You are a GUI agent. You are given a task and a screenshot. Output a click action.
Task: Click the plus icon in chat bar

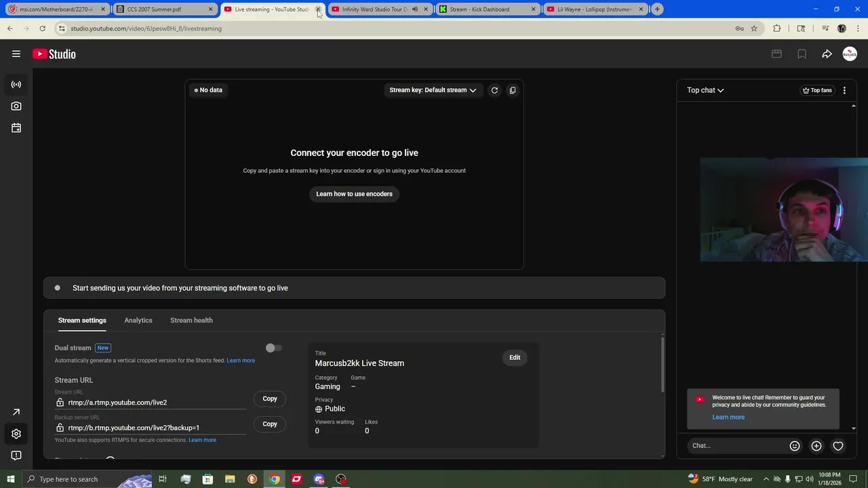[x=816, y=446]
